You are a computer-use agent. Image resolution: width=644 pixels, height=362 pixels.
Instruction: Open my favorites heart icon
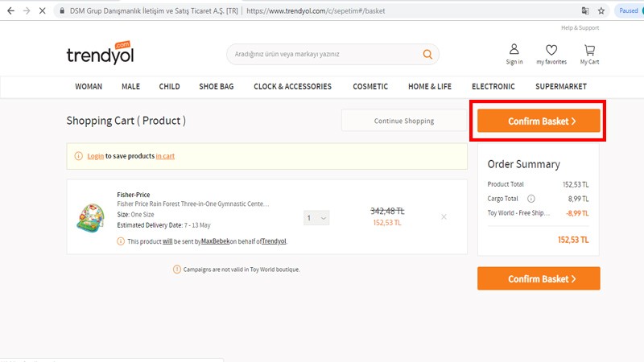[551, 50]
